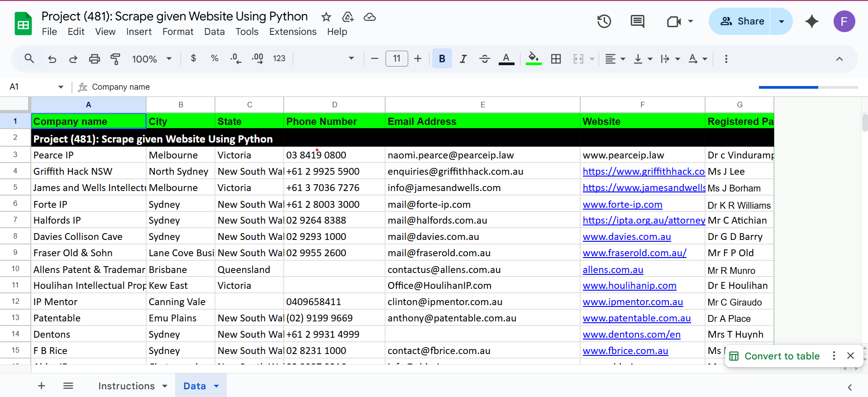Screen dimensions: 868x397
Task: Open the comments panel icon
Action: 637,21
